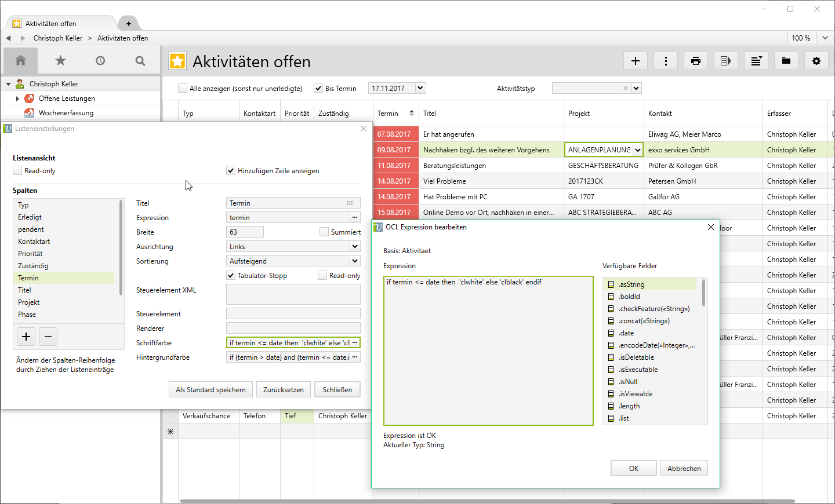Click OK in OCL Expression dialog
Screen dimensions: 835x504
point(633,469)
